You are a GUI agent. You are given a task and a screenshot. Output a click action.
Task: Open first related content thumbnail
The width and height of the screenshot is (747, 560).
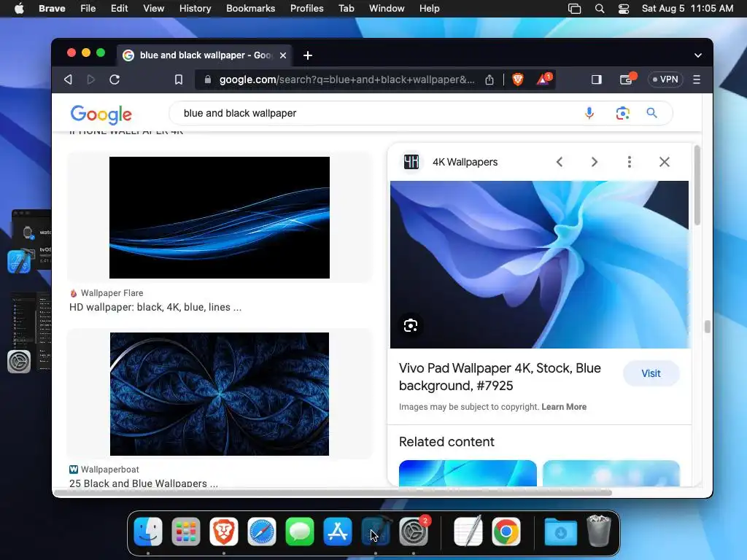468,472
